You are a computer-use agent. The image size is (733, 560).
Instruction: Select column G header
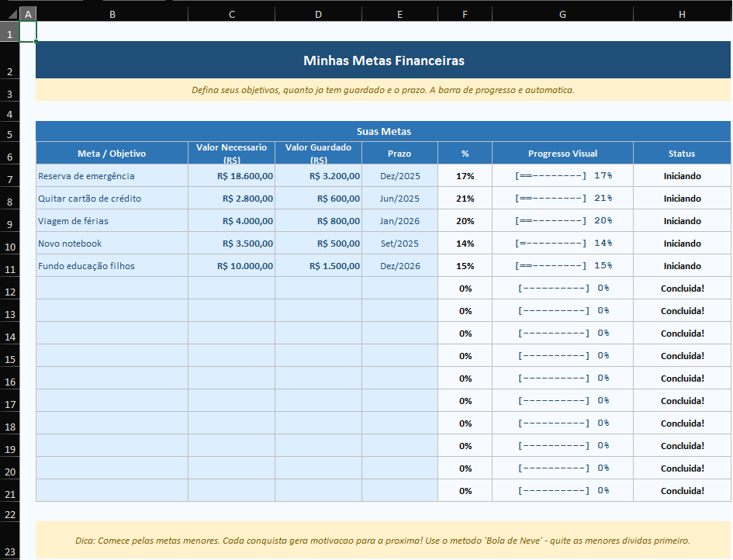tap(562, 15)
